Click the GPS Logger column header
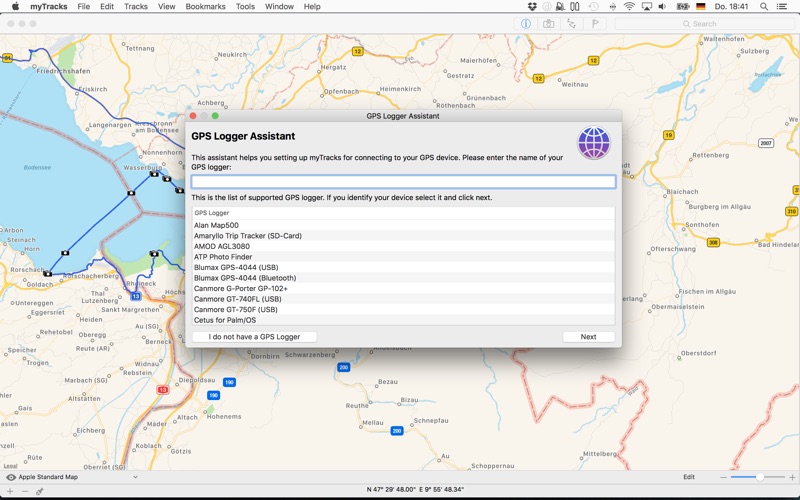 (403, 213)
